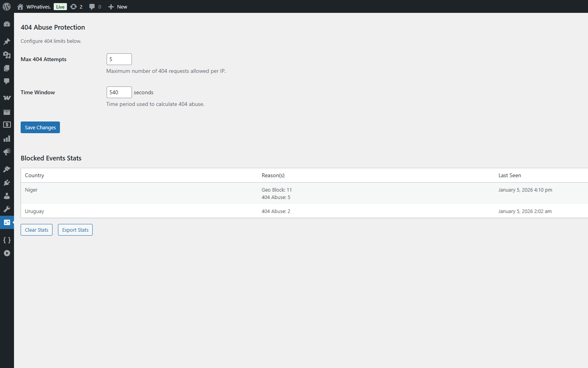
Task: Click the Reason(s) column header
Action: click(273, 175)
